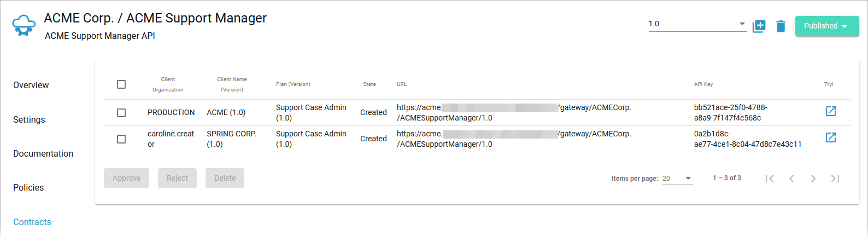Switch to the Policies section
The height and width of the screenshot is (241, 868).
(x=28, y=187)
